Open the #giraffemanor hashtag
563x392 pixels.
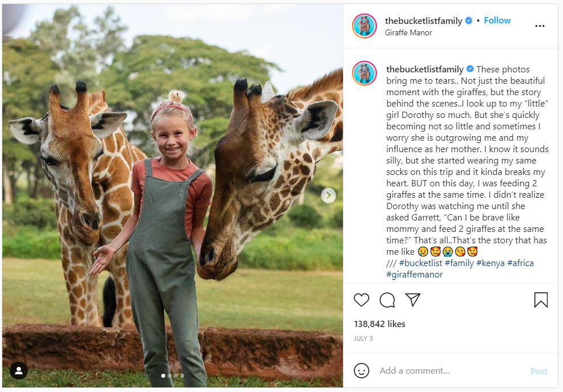tap(414, 275)
